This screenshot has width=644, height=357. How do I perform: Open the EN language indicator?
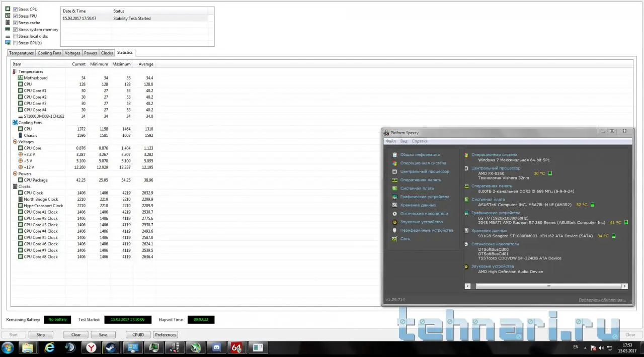[x=576, y=347]
